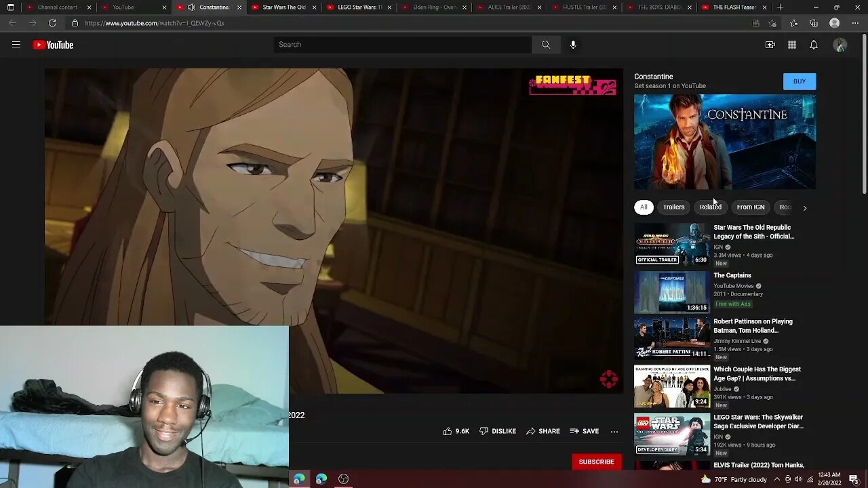This screenshot has height=488, width=868.
Task: Open the account avatar menu
Action: click(x=840, y=45)
